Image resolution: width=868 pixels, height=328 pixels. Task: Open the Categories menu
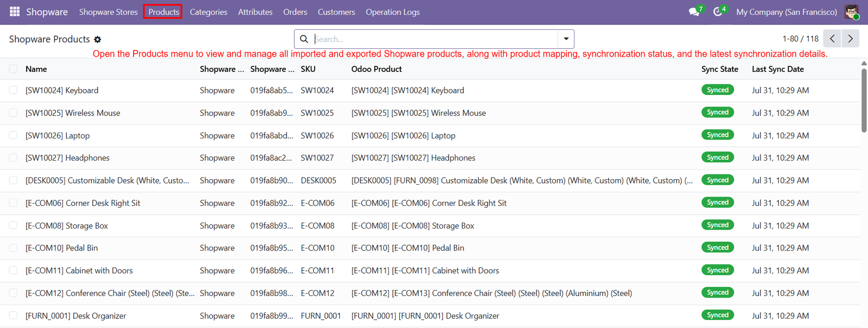coord(208,12)
